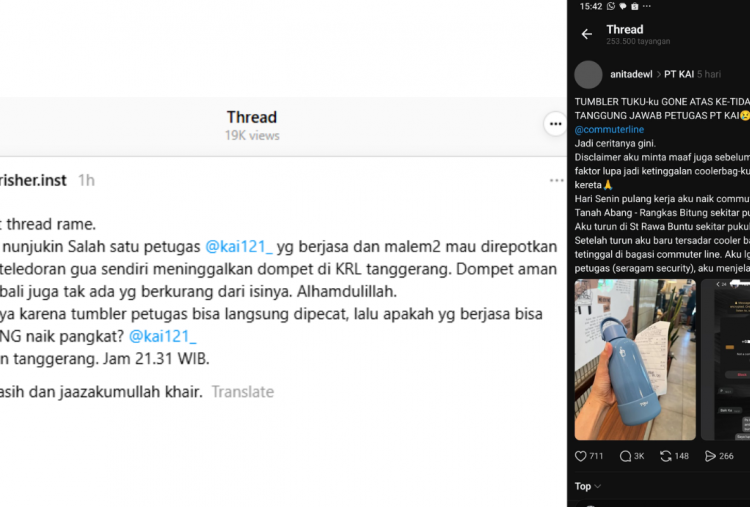Screen dimensions: 750x507
Task: Open anitadewl's profile avatar
Action: tap(588, 75)
